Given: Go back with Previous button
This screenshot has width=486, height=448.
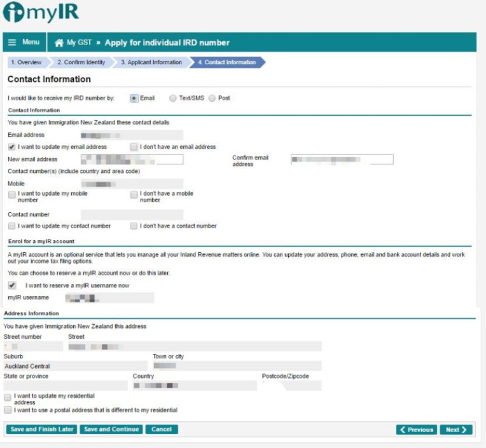Looking at the screenshot, I should point(417,430).
